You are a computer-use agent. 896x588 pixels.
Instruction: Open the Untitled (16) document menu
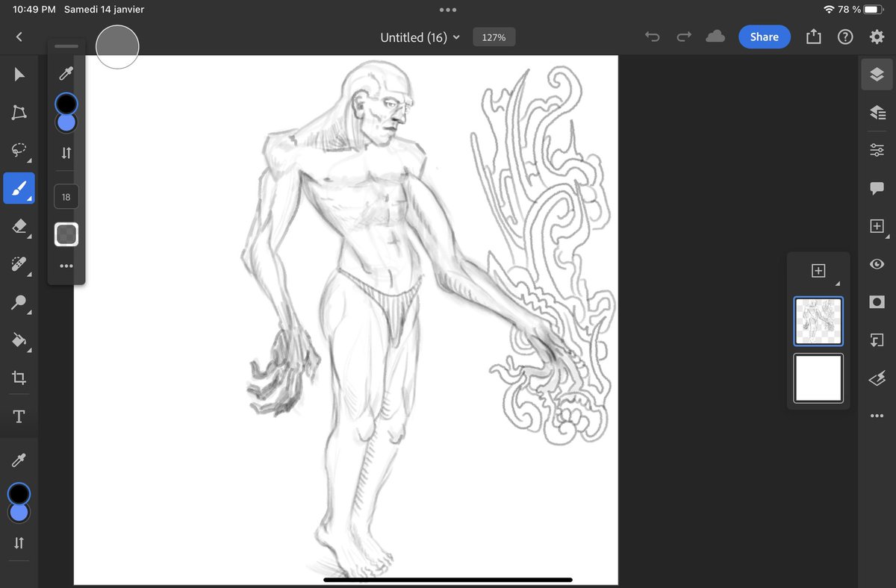point(420,37)
